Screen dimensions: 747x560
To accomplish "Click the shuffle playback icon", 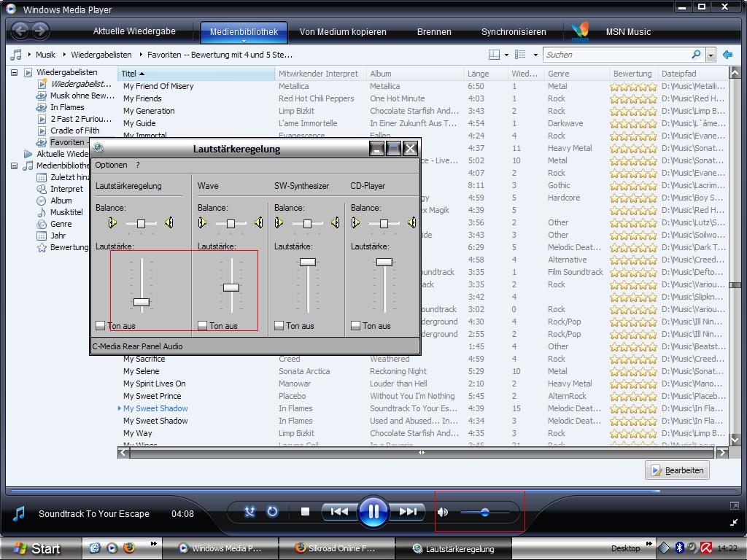I will coord(249,512).
